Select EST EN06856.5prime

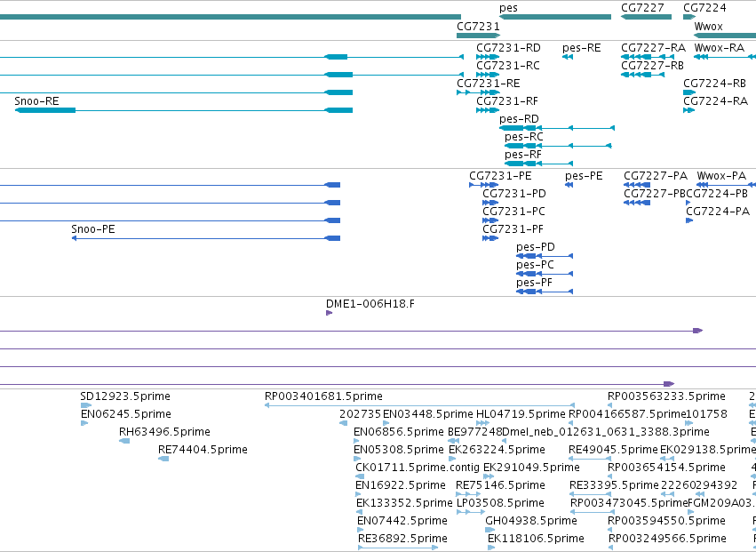pos(356,441)
